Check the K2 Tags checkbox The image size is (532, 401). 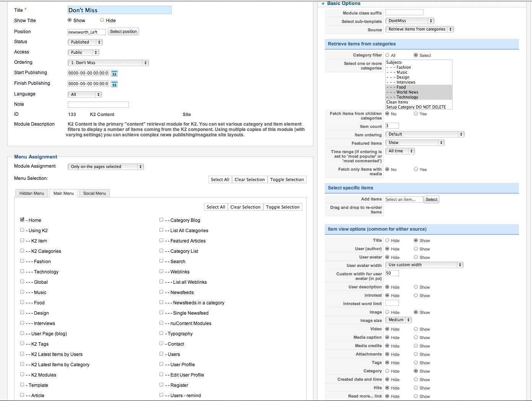tap(22, 343)
